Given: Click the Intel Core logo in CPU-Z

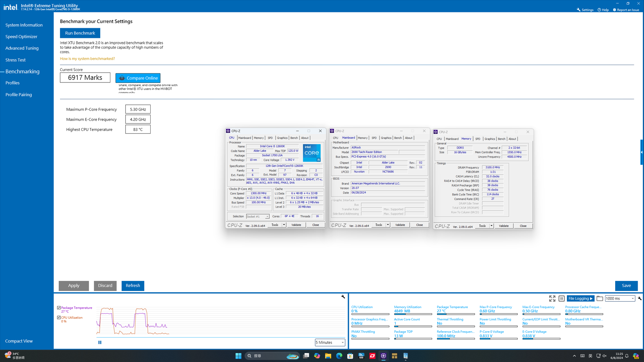Looking at the screenshot, I should [312, 153].
